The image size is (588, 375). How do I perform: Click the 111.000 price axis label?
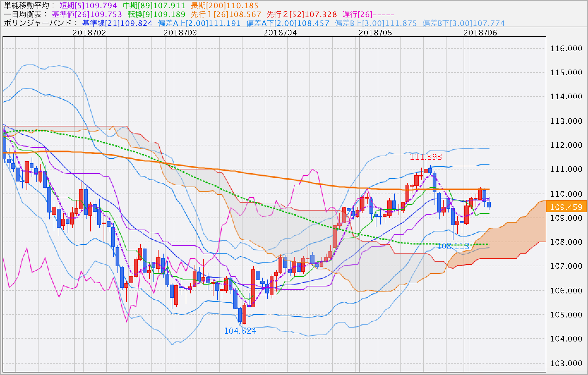pyautogui.click(x=566, y=169)
